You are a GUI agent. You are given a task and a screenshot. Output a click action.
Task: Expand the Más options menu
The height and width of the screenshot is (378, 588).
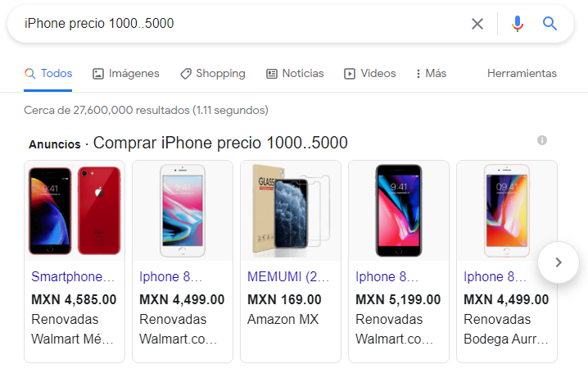(432, 73)
